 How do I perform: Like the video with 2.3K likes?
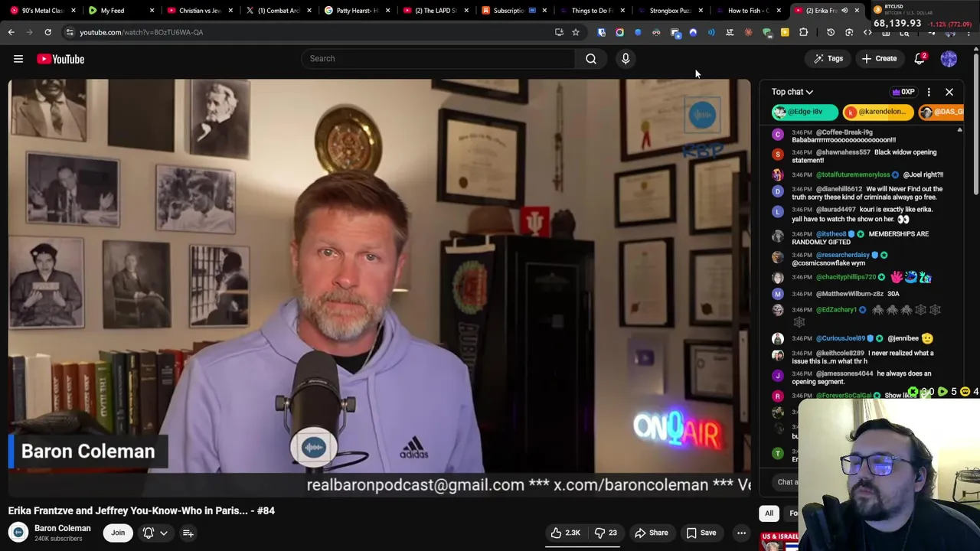567,533
